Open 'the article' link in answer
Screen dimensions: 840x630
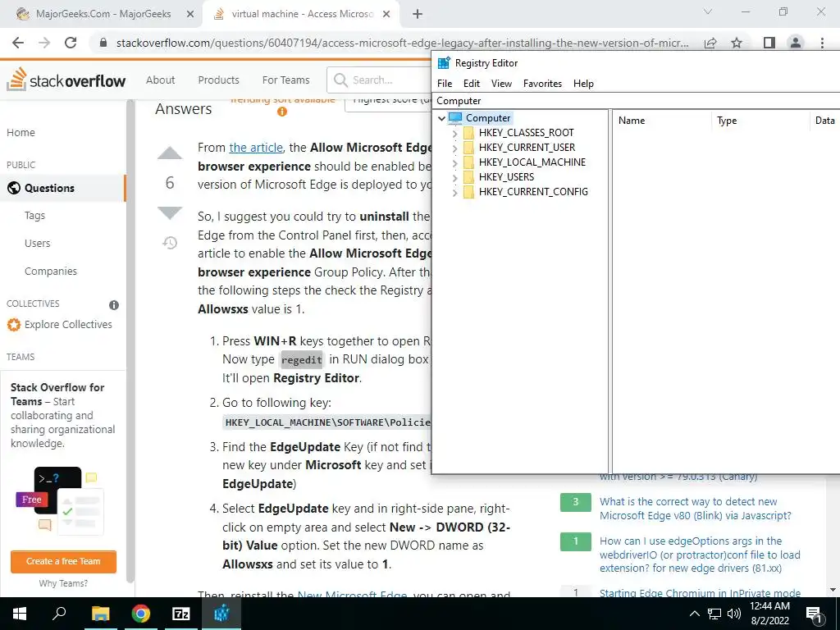(x=256, y=148)
